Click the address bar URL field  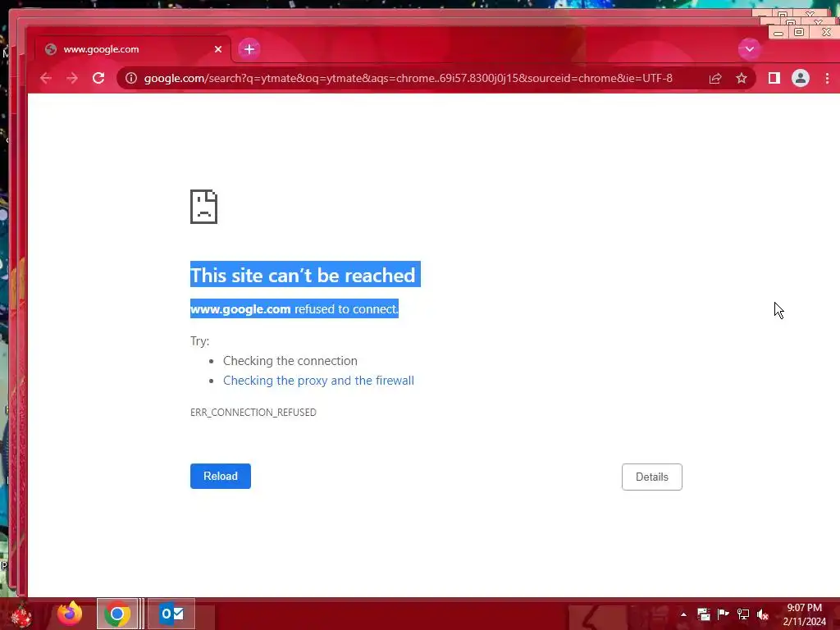(408, 78)
